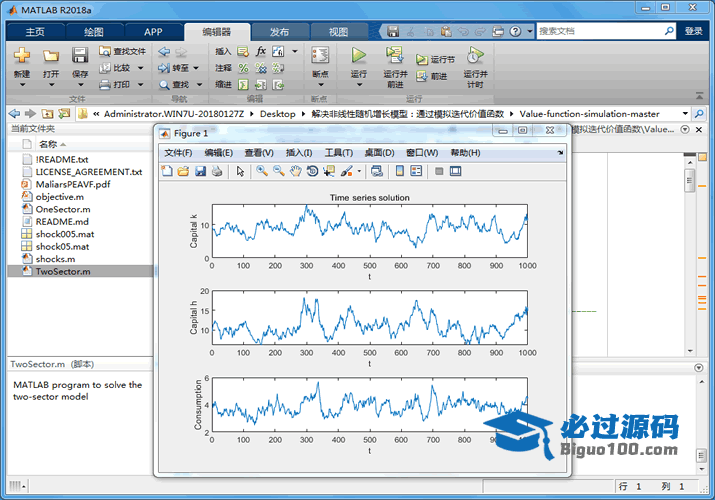Toggle the Insert Colorbar icon
Image resolution: width=715 pixels, height=500 pixels.
pyautogui.click(x=399, y=171)
